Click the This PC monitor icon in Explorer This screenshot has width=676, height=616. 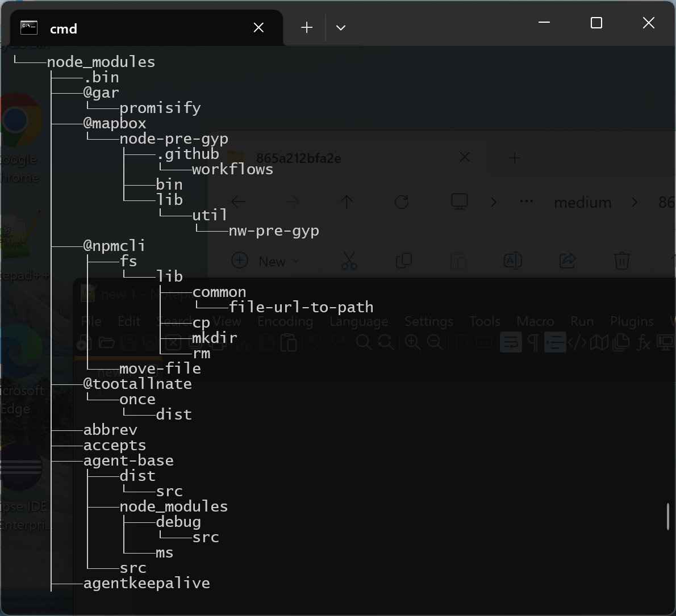click(460, 202)
